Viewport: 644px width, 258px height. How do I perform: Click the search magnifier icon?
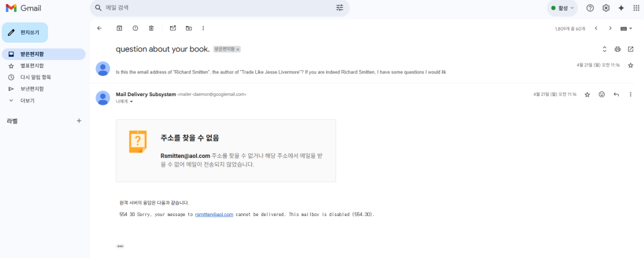pos(98,8)
